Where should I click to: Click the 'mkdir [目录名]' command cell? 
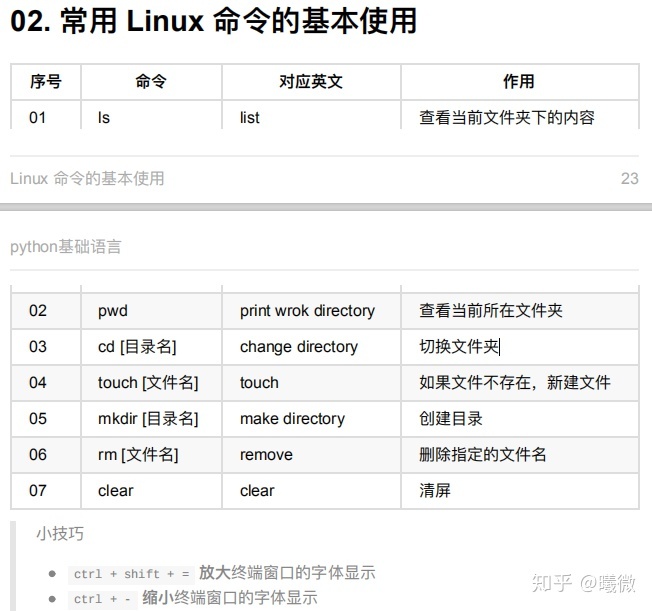[x=151, y=419]
